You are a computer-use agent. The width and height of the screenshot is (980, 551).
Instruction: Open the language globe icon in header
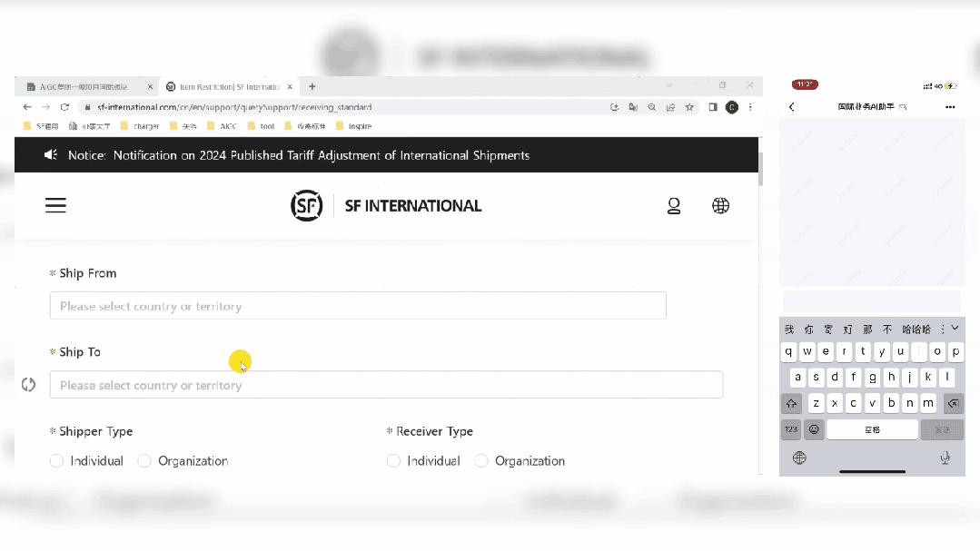click(x=720, y=206)
